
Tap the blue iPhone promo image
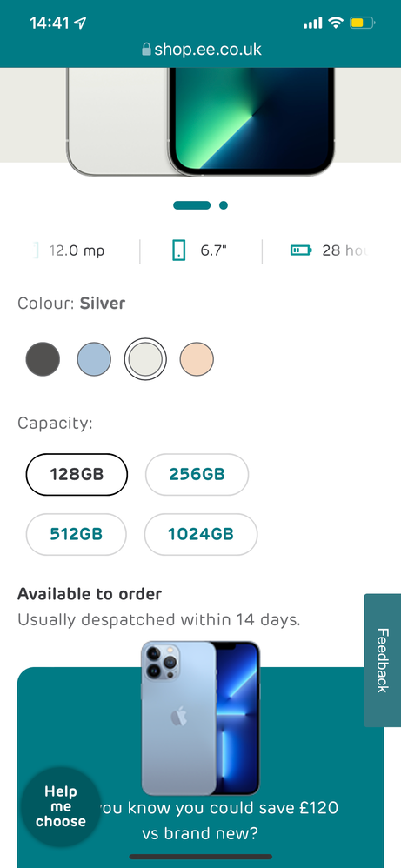(200, 718)
